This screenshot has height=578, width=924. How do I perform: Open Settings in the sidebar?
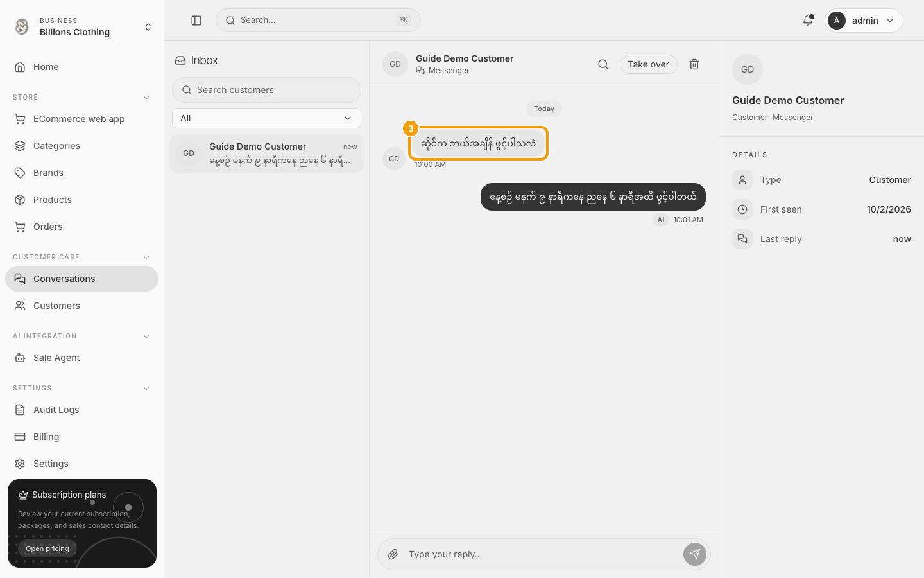point(82,464)
